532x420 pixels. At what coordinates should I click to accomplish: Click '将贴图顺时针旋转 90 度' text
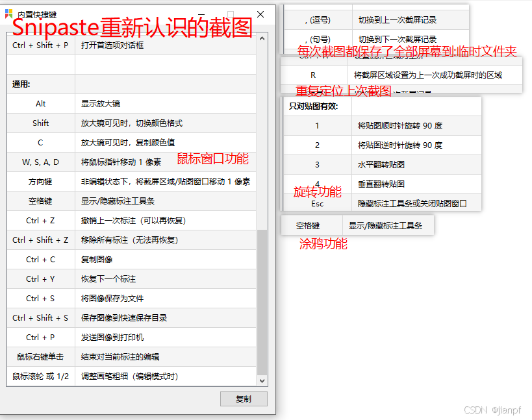(400, 126)
